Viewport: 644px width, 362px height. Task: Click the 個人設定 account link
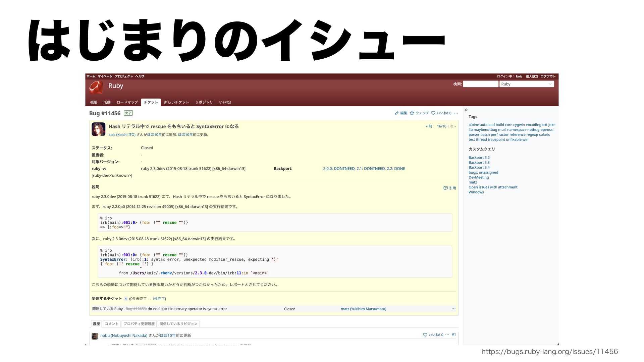tap(532, 76)
